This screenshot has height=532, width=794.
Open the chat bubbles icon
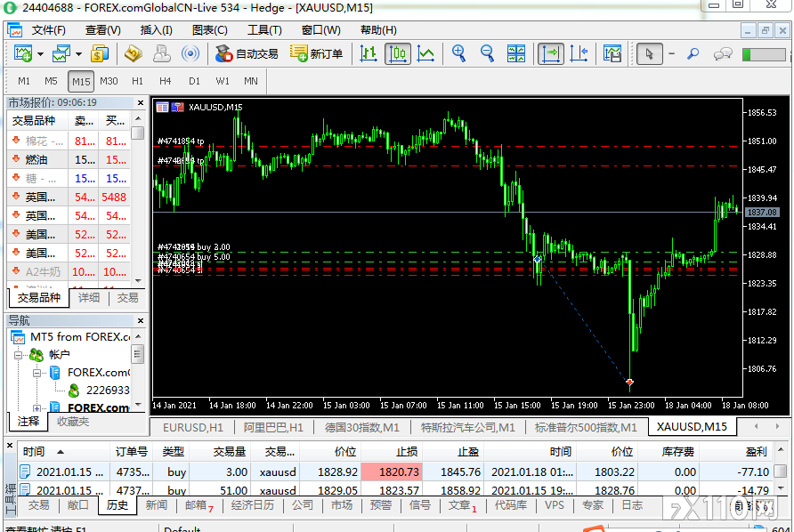[723, 53]
